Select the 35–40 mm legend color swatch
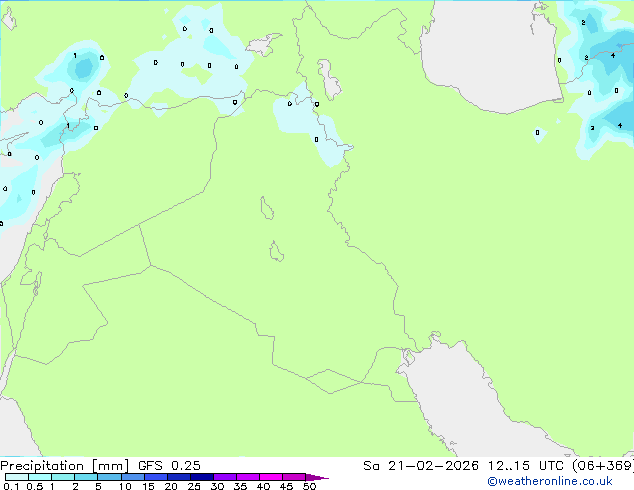Viewport: 634px width, 490px height. [x=248, y=477]
